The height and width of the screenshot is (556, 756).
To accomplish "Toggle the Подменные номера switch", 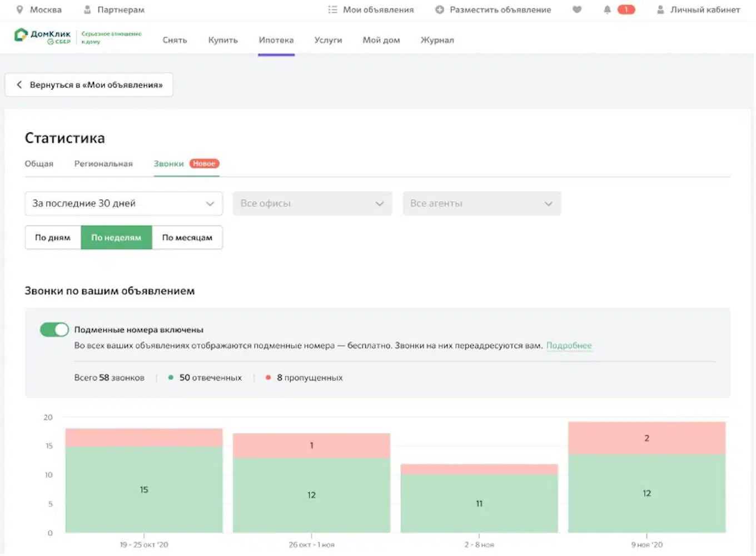I will [54, 330].
